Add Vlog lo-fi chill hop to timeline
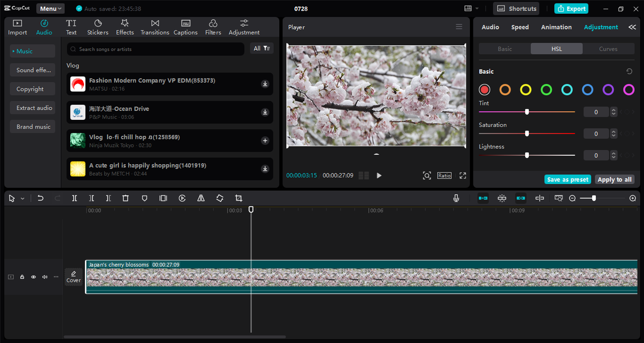This screenshot has width=644, height=343. click(265, 141)
